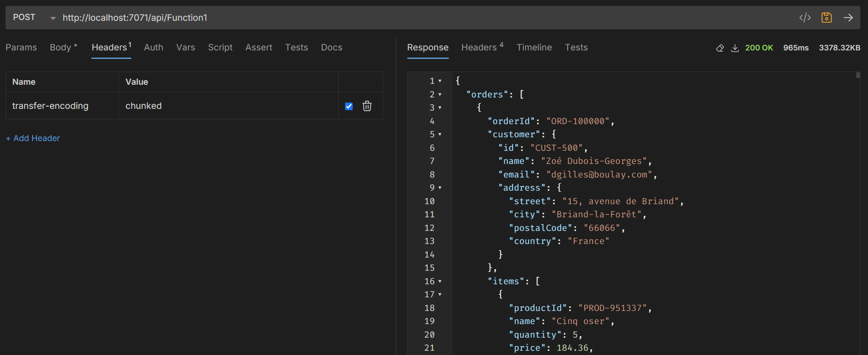Click the "Zoé Dubois-Georges" name value
Image resolution: width=868 pixels, height=355 pixels.
coord(594,161)
